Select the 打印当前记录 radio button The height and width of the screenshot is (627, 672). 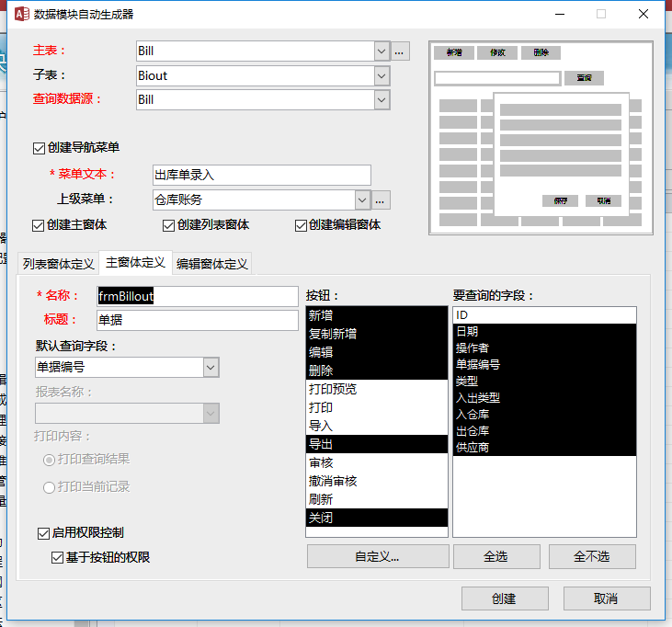click(49, 487)
